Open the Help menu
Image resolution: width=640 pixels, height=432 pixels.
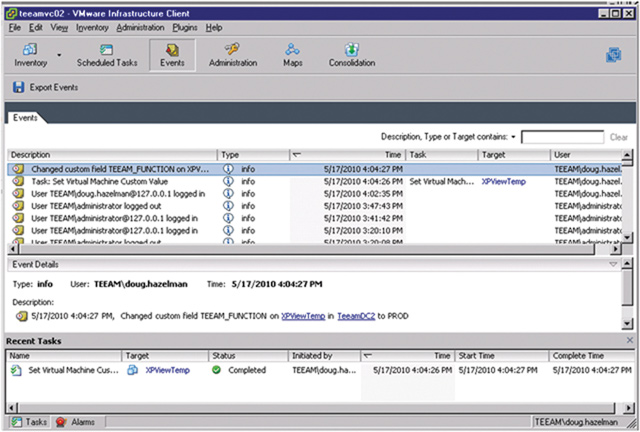coord(214,28)
